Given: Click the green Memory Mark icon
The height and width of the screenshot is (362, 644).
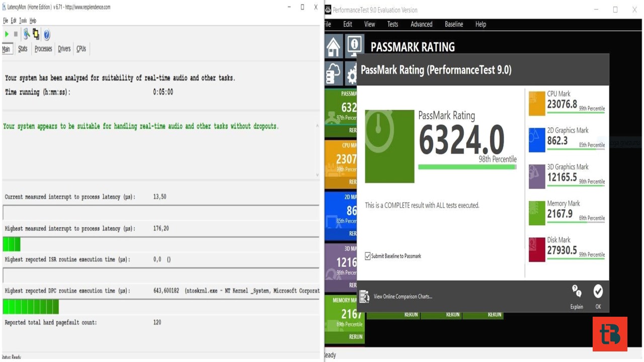Looking at the screenshot, I should coord(537,213).
